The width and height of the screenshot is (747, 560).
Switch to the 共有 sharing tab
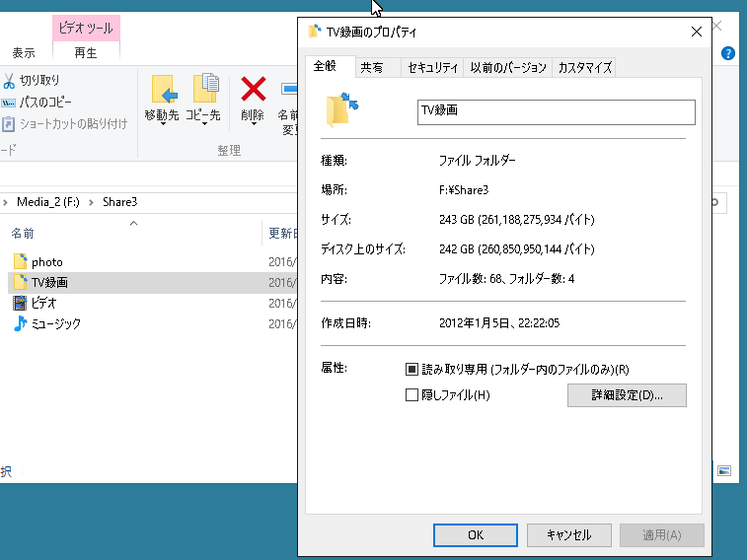tap(372, 68)
